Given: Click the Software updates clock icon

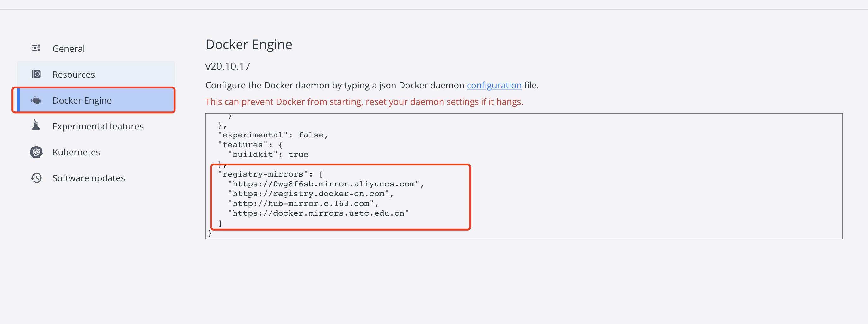Looking at the screenshot, I should 36,178.
